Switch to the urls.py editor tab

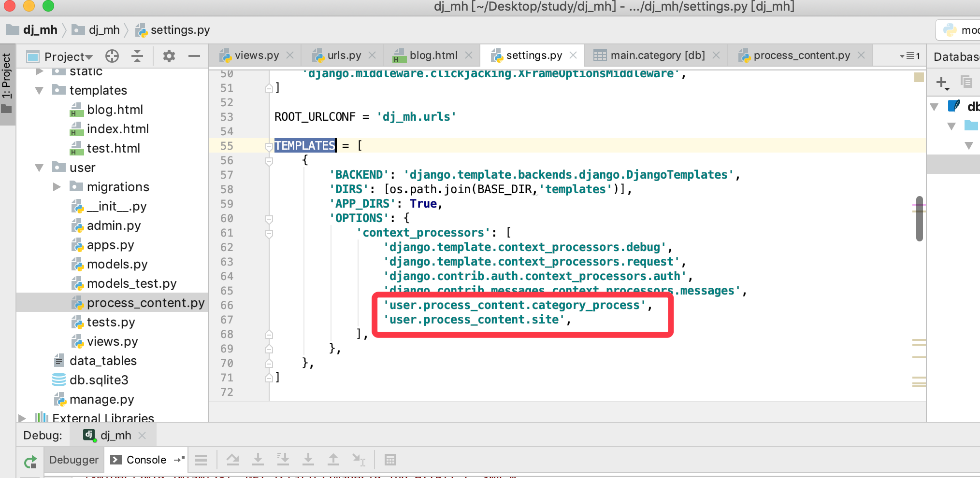pyautogui.click(x=344, y=56)
